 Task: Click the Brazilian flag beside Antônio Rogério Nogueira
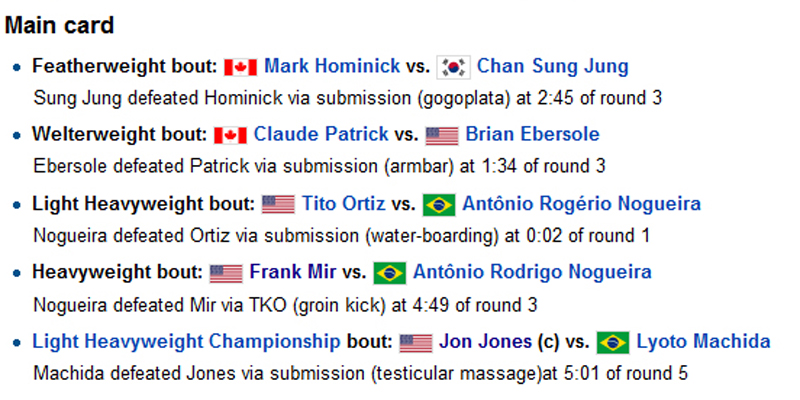point(439,204)
